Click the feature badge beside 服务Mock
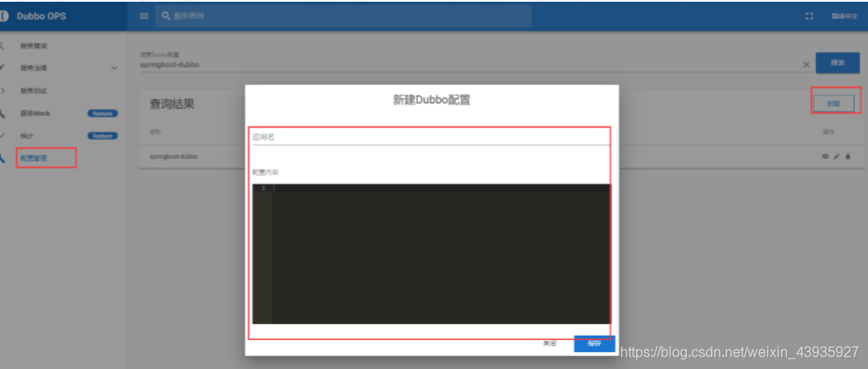Screen dimensions: 868x369 pyautogui.click(x=103, y=113)
